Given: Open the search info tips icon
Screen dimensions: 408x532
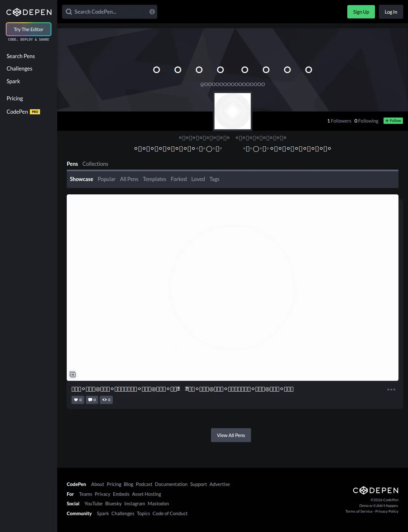Looking at the screenshot, I should click(152, 12).
